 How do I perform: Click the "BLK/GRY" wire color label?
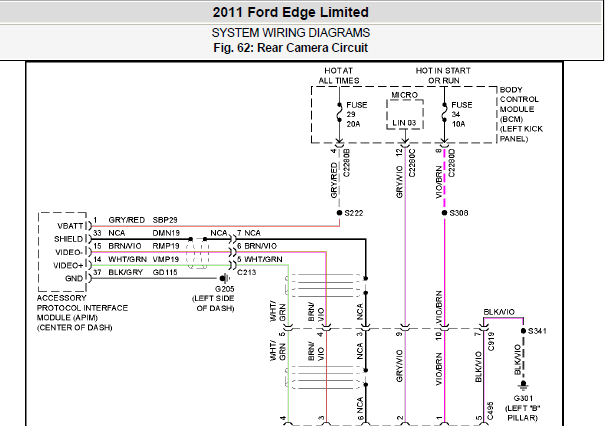pyautogui.click(x=125, y=273)
